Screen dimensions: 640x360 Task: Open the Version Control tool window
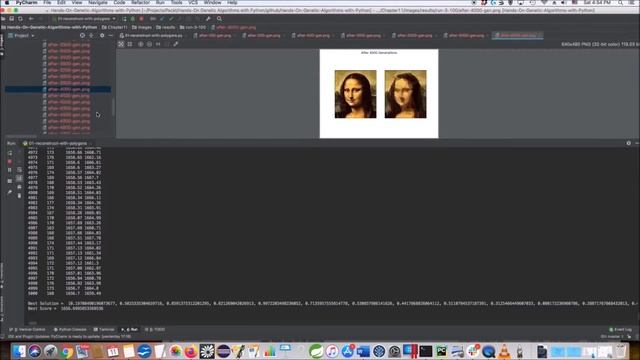(28, 329)
